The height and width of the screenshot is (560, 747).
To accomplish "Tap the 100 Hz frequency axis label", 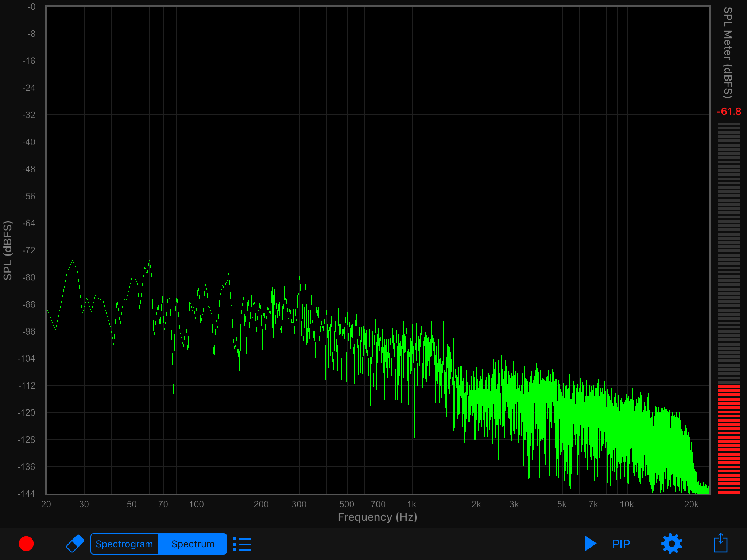I will point(196,504).
